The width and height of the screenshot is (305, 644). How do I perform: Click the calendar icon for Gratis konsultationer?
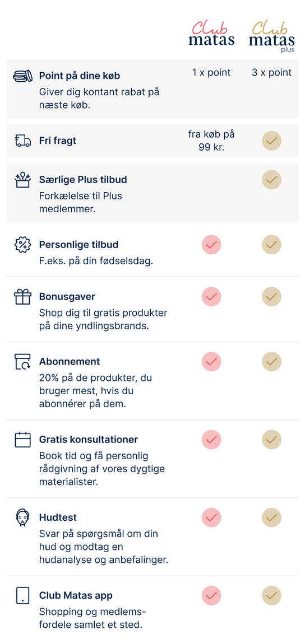point(22,440)
